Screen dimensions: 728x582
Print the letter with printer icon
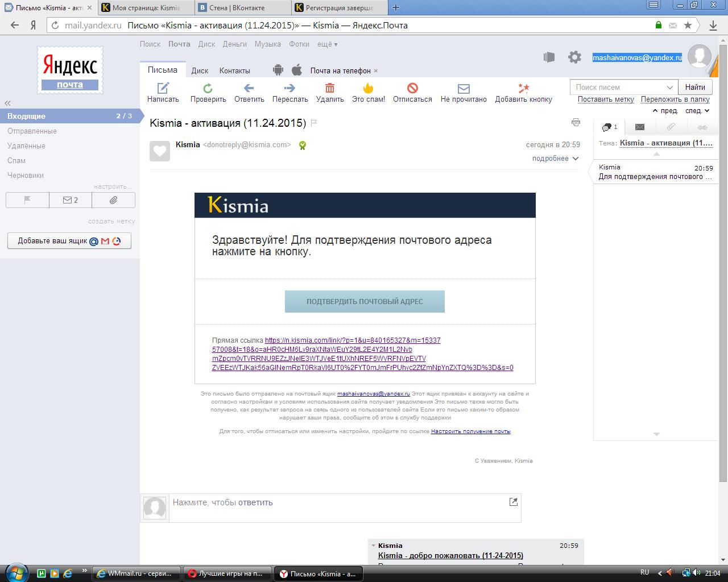576,122
